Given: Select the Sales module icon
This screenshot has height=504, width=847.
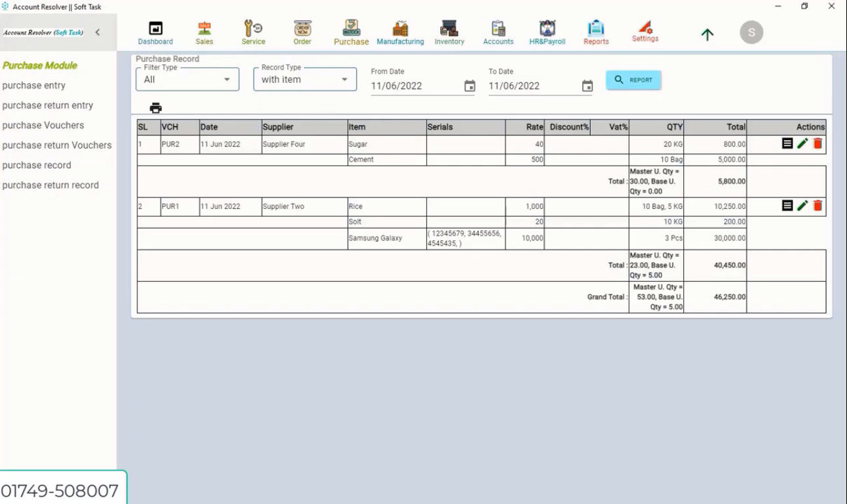Looking at the screenshot, I should coord(204,32).
